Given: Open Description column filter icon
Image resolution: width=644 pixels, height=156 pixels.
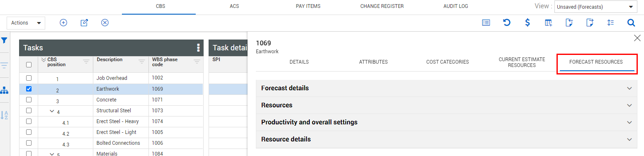Looking at the screenshot, I should point(142,62).
